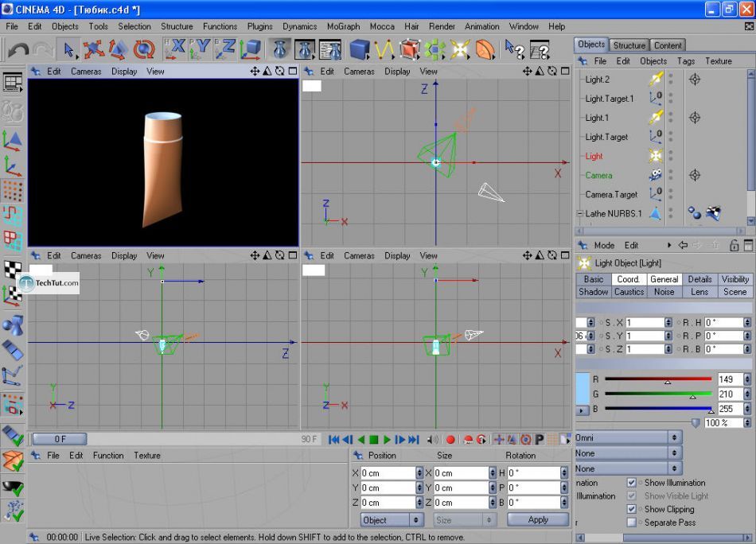The image size is (756, 544).
Task: Select the Move tool icon
Action: click(92, 49)
